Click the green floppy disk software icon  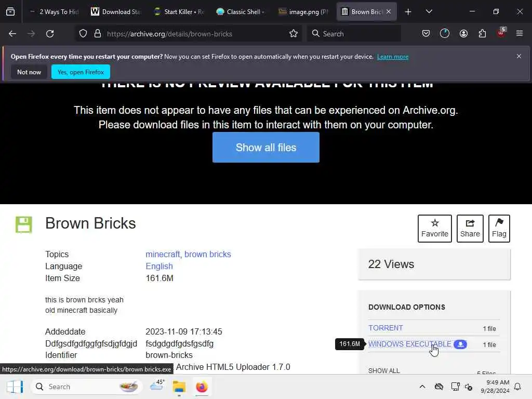pyautogui.click(x=24, y=224)
